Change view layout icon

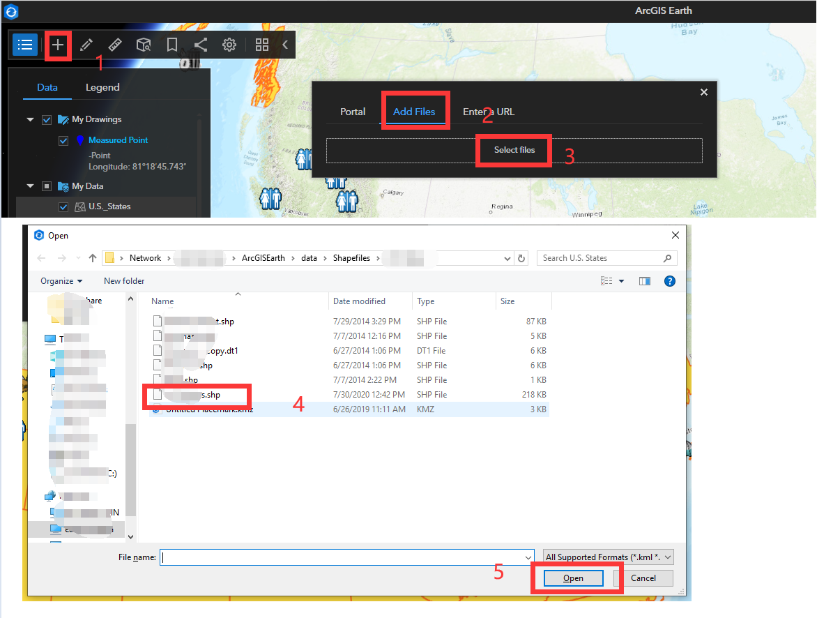tap(606, 281)
